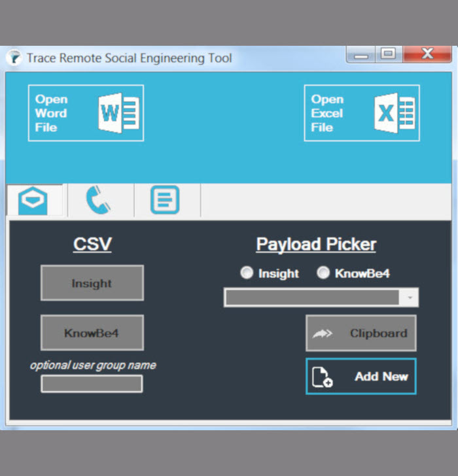The height and width of the screenshot is (476, 458).
Task: Copy payload with Clipboard button
Action: pyautogui.click(x=361, y=333)
